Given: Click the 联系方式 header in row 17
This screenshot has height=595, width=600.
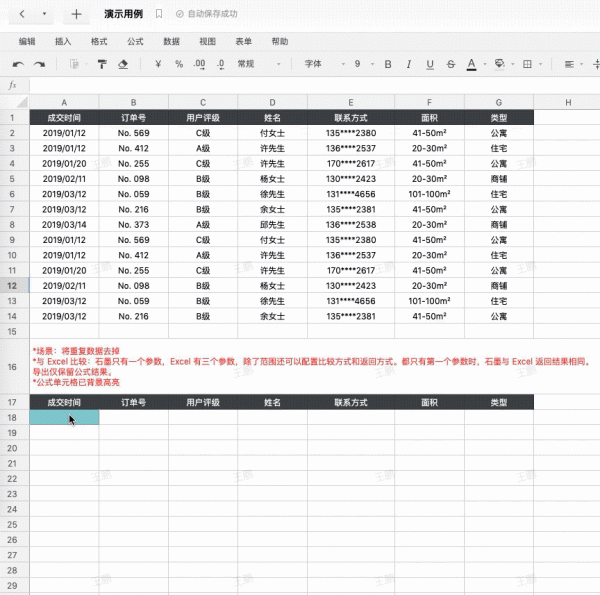Looking at the screenshot, I should [x=351, y=402].
